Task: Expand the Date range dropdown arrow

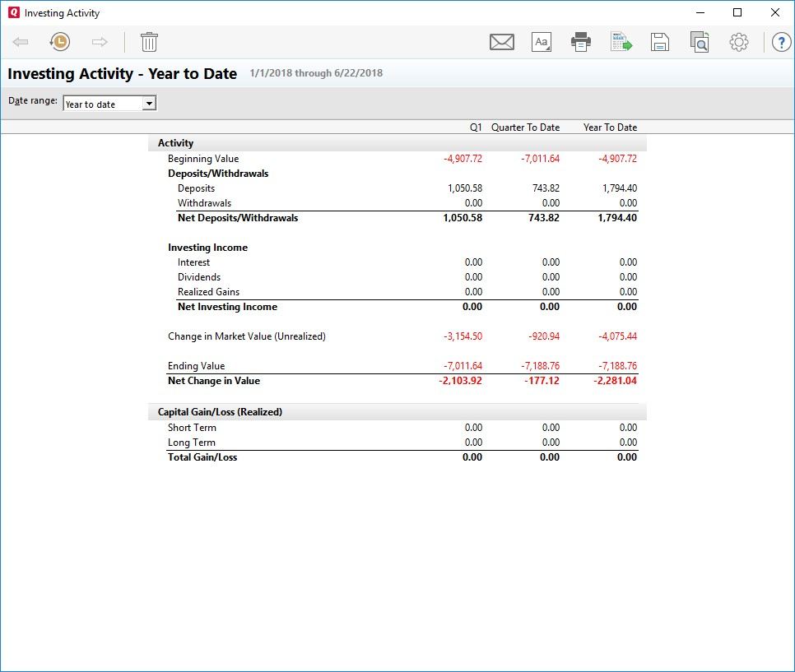Action: tap(149, 104)
